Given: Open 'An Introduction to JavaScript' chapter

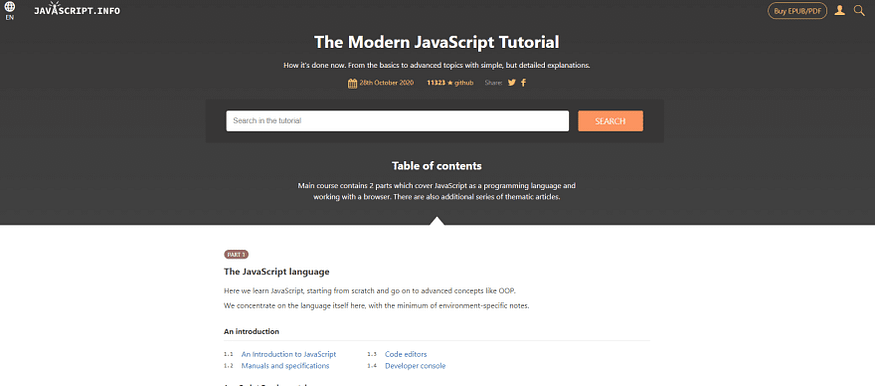Looking at the screenshot, I should point(289,354).
